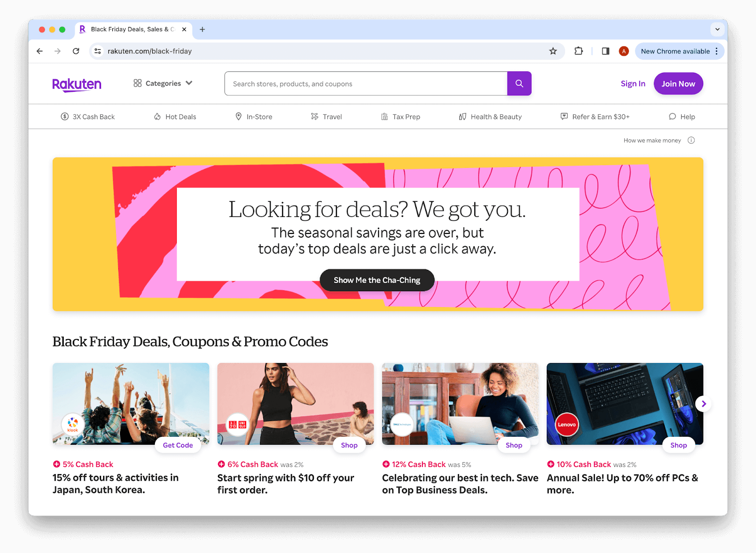Screen dimensions: 756x553
Task: Click the How we make money text
Action: (x=652, y=140)
